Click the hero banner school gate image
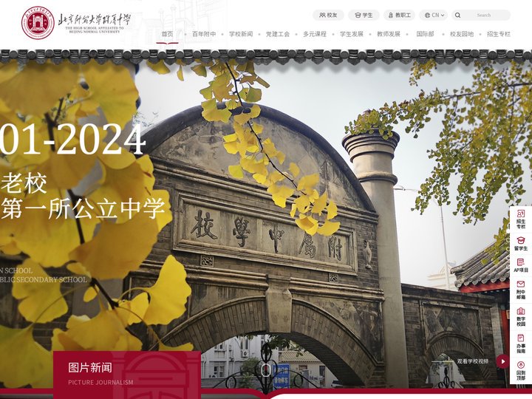Screen dimensions: 532x399 pos(266,224)
